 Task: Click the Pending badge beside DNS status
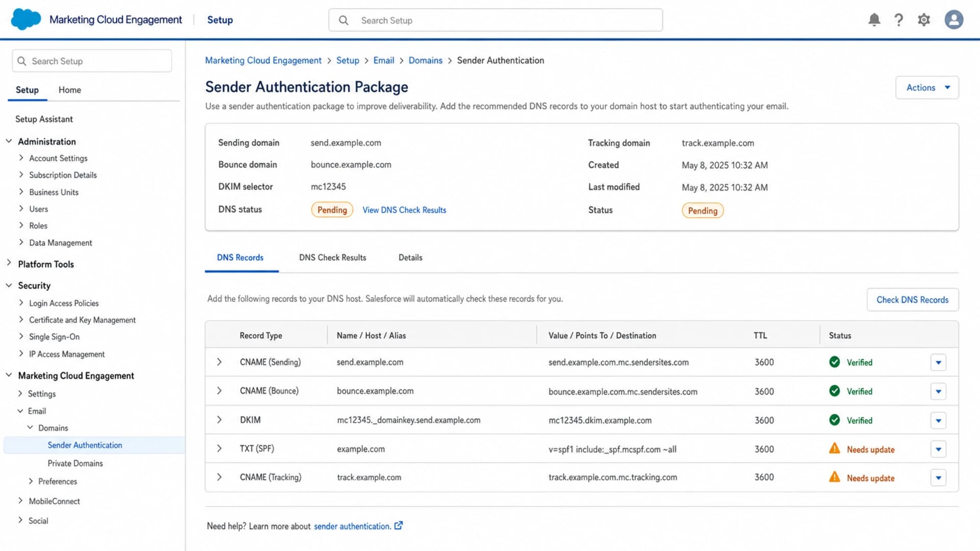point(332,210)
